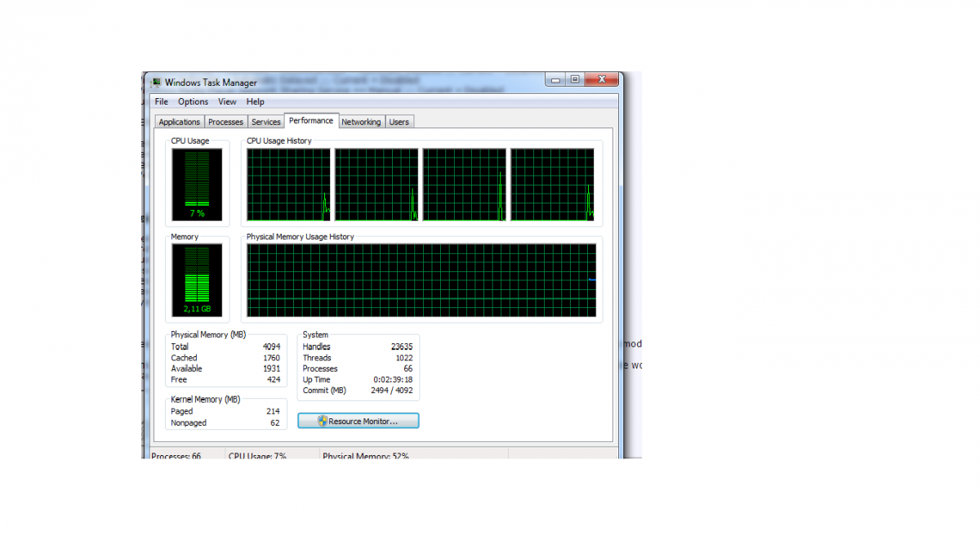The height and width of the screenshot is (554, 980).
Task: Switch to the Services tab
Action: tap(266, 122)
